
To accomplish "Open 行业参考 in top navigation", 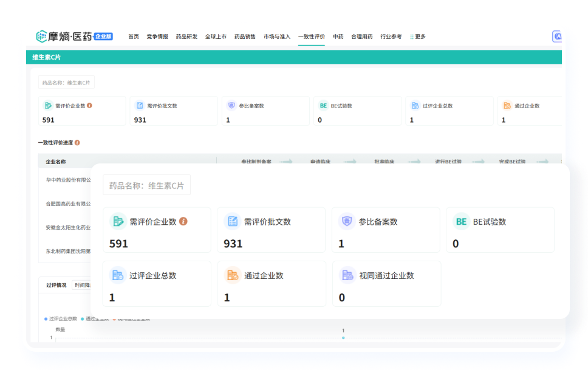I will (391, 36).
